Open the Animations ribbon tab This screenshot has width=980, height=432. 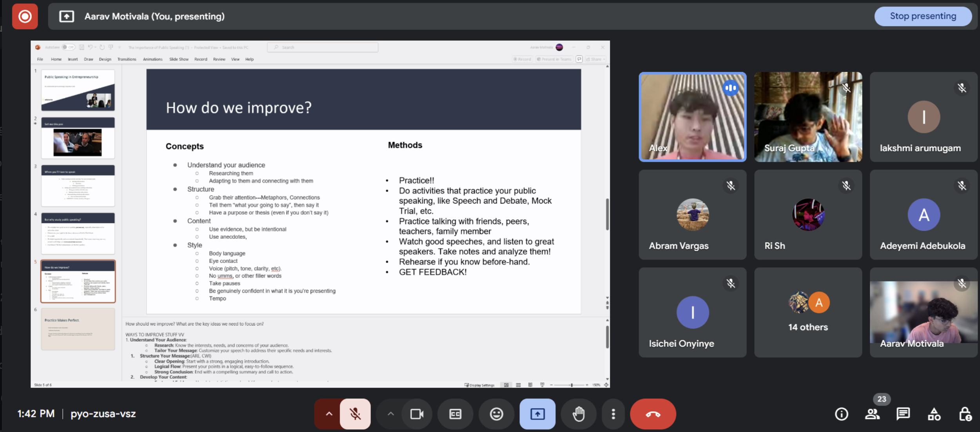pyautogui.click(x=152, y=59)
